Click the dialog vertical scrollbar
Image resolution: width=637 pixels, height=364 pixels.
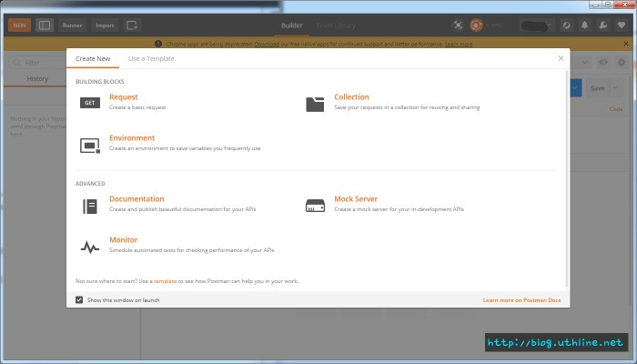567,178
